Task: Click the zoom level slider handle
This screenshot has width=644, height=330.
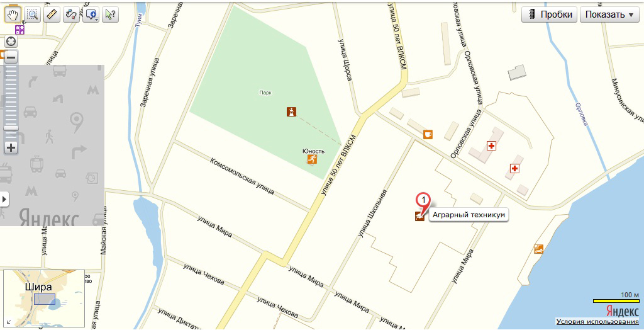Action: pos(11,128)
